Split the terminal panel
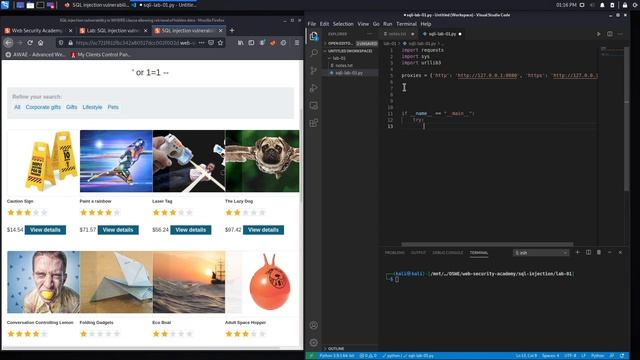The image size is (640, 360). (x=588, y=253)
